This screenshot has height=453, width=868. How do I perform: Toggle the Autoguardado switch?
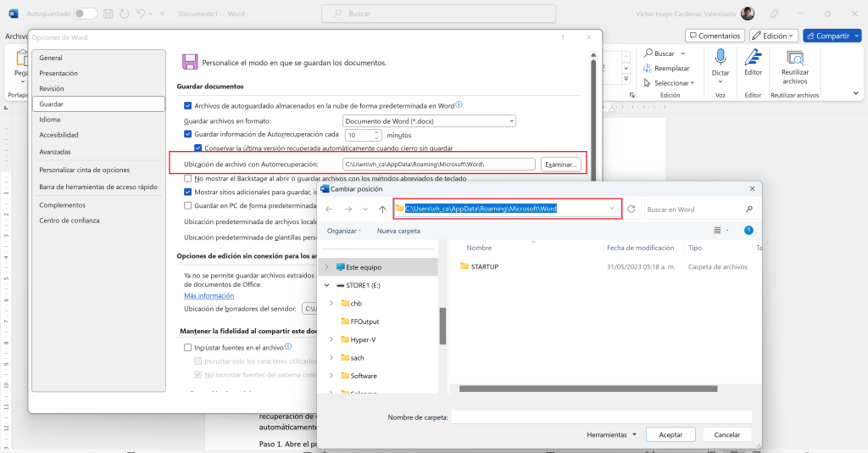pos(86,14)
